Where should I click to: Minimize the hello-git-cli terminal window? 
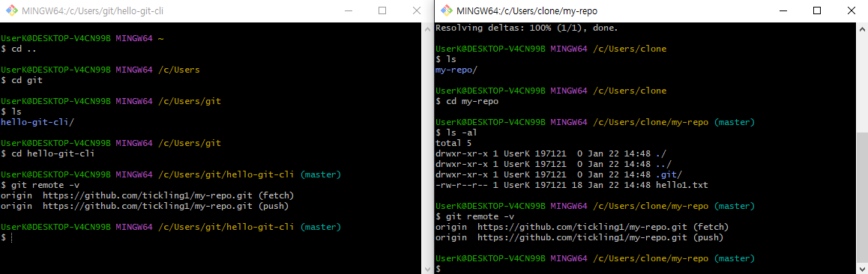coord(348,10)
